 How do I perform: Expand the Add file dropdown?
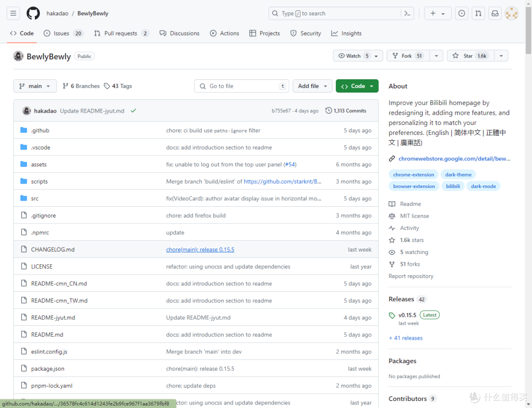312,86
